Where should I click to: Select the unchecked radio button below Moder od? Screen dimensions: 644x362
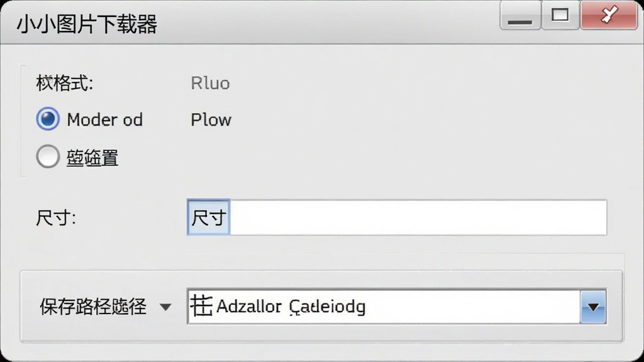tap(48, 156)
